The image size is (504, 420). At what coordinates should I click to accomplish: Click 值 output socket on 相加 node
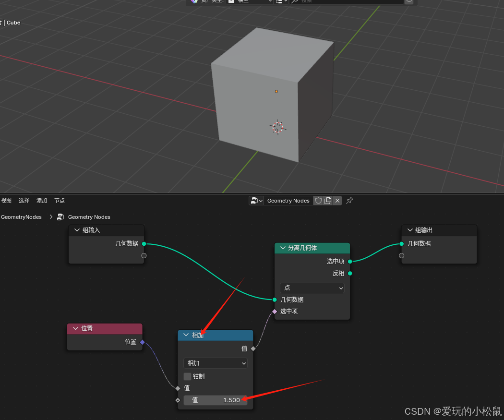pos(253,348)
